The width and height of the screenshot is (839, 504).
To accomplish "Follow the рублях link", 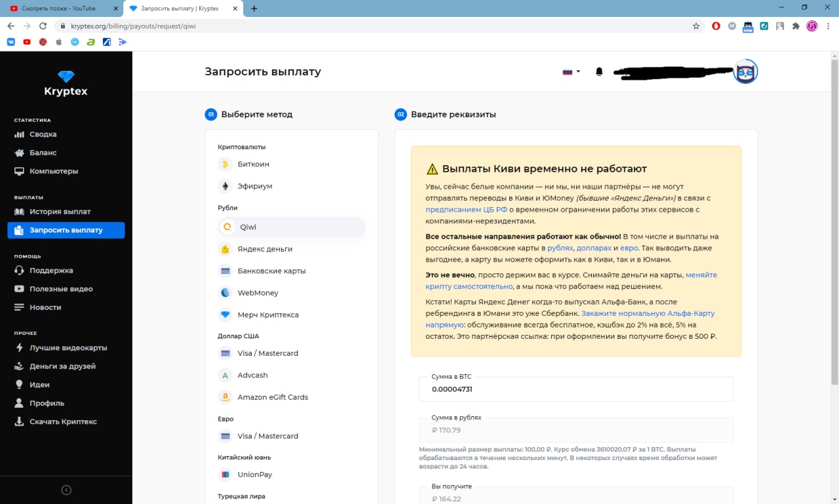I will point(560,248).
